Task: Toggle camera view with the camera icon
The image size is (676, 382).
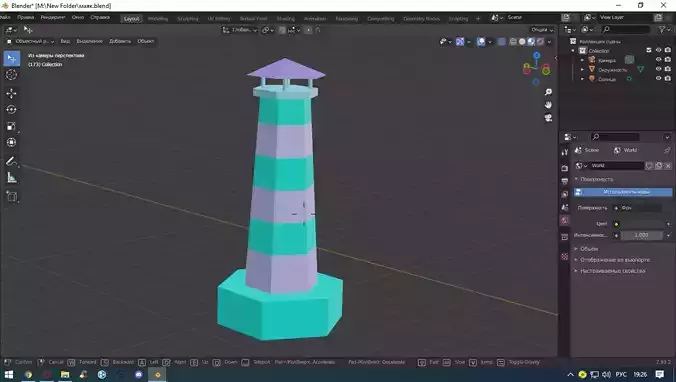Action: [x=548, y=118]
